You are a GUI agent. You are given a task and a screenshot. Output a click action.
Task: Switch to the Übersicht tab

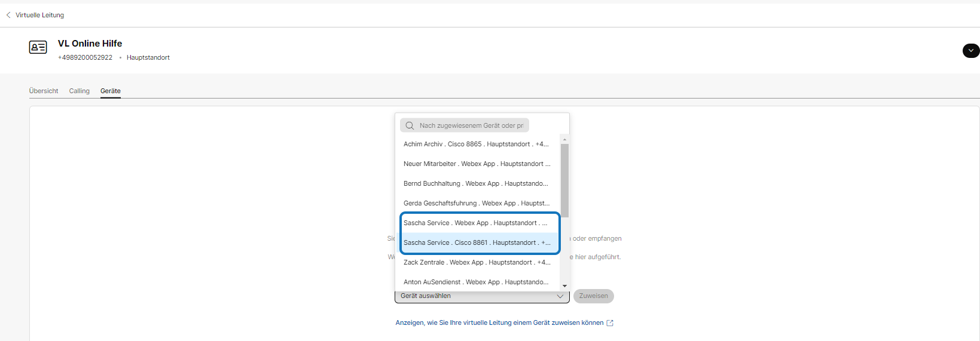coord(44,91)
